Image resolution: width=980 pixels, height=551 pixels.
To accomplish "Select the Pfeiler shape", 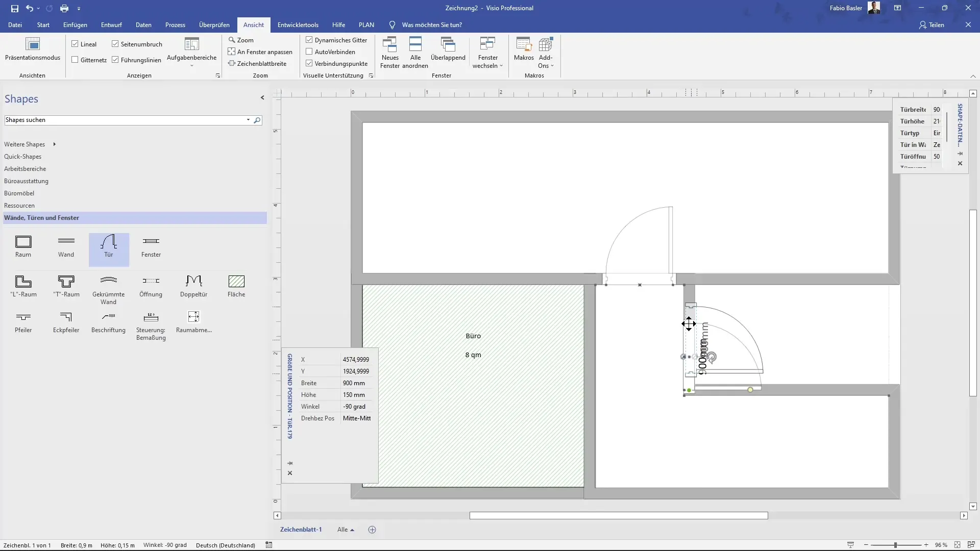I will coord(23,322).
